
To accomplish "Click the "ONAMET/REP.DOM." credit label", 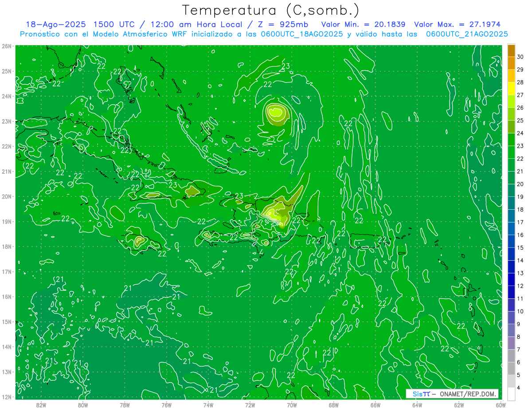I will click(468, 394).
